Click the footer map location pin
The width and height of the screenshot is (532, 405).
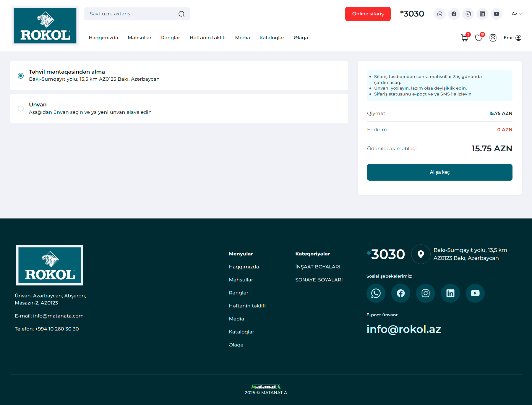coord(421,254)
